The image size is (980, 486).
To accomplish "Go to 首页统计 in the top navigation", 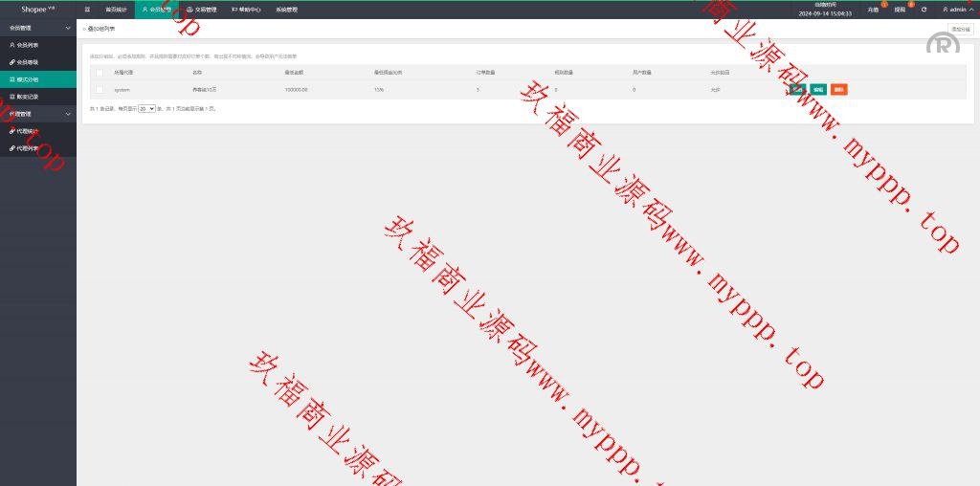I will [x=116, y=10].
